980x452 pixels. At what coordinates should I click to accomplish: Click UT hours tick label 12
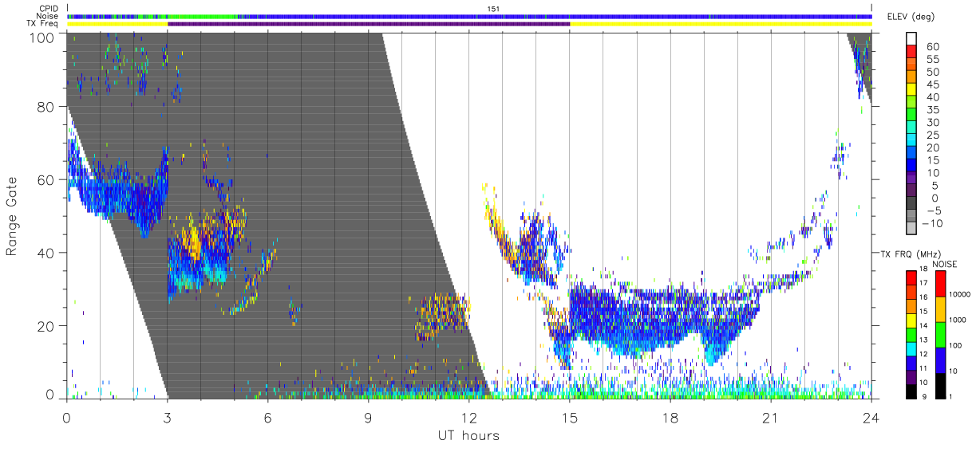coord(469,418)
